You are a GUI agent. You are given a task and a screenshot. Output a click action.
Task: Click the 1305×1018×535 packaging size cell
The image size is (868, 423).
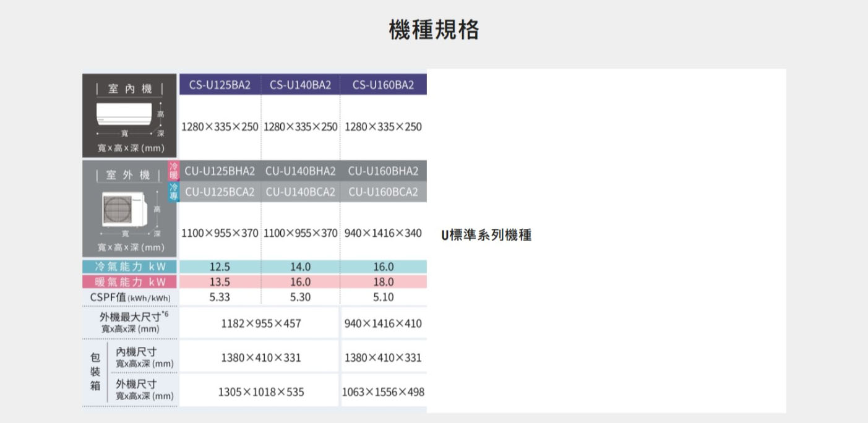click(x=260, y=392)
